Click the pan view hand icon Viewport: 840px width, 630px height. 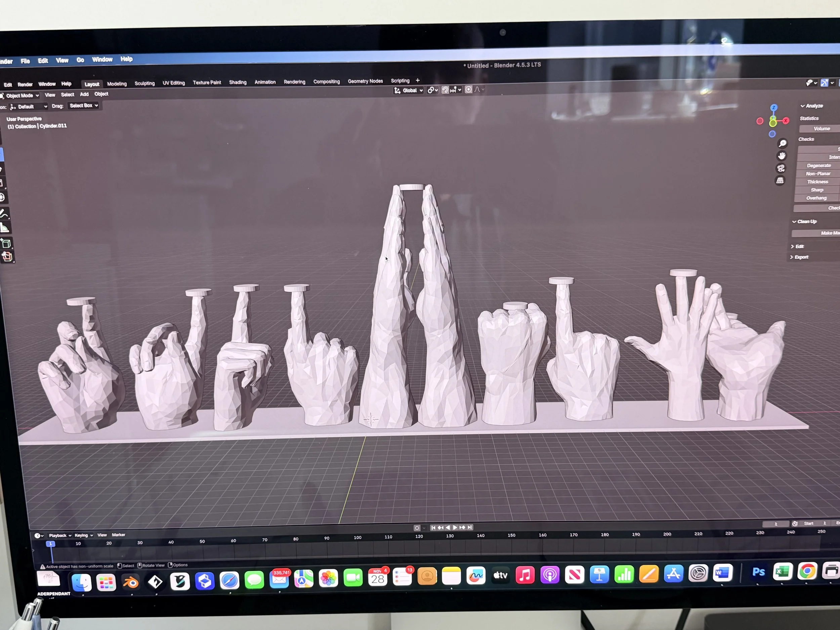[x=782, y=156]
